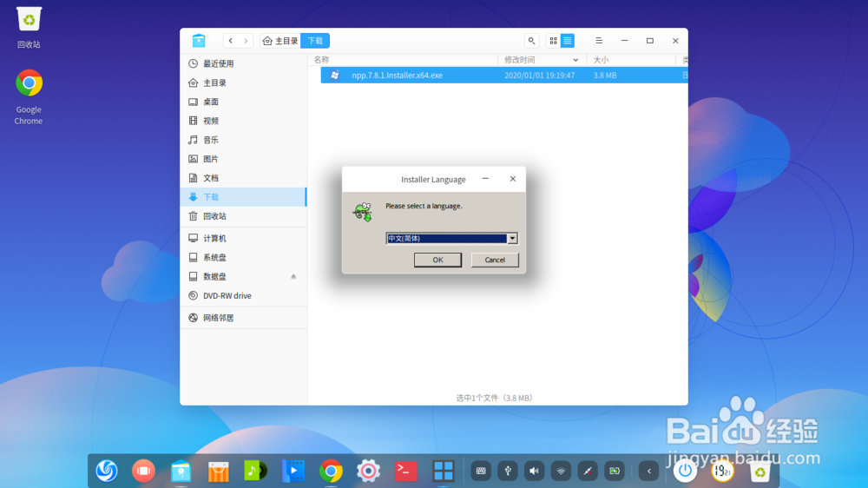The image size is (868, 488).
Task: Open the language selection combo box
Action: click(451, 238)
